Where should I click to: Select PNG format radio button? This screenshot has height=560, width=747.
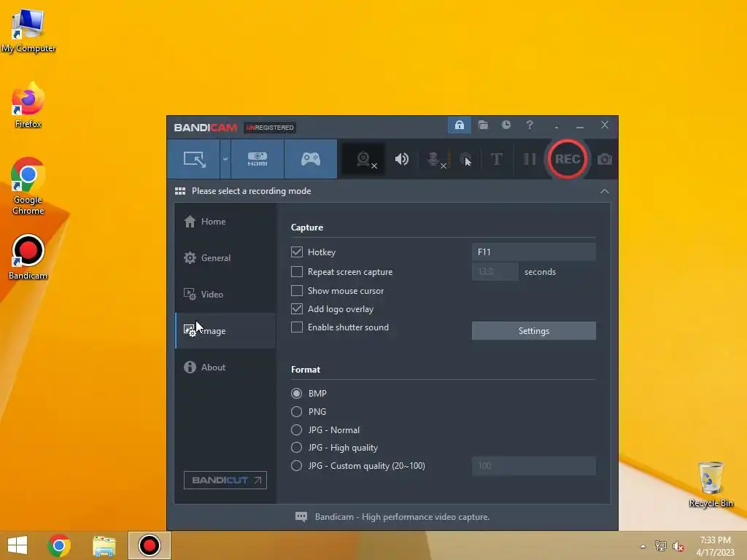click(296, 411)
